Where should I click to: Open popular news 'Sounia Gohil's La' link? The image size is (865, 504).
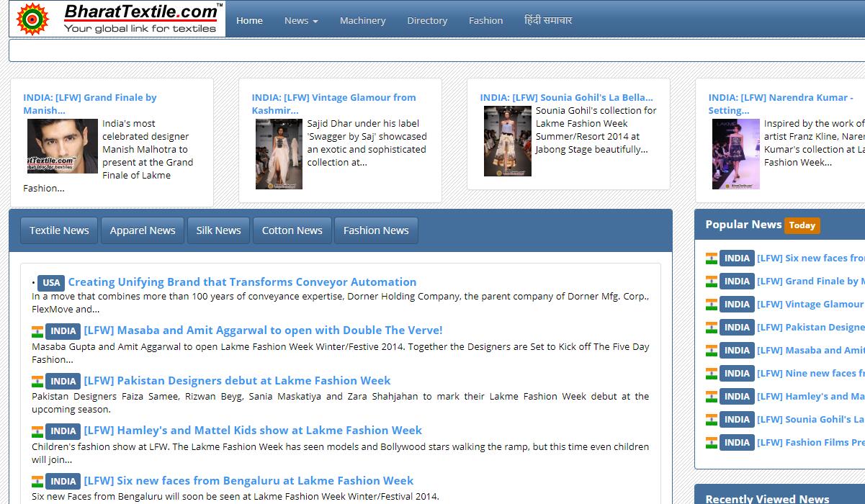[x=811, y=419]
